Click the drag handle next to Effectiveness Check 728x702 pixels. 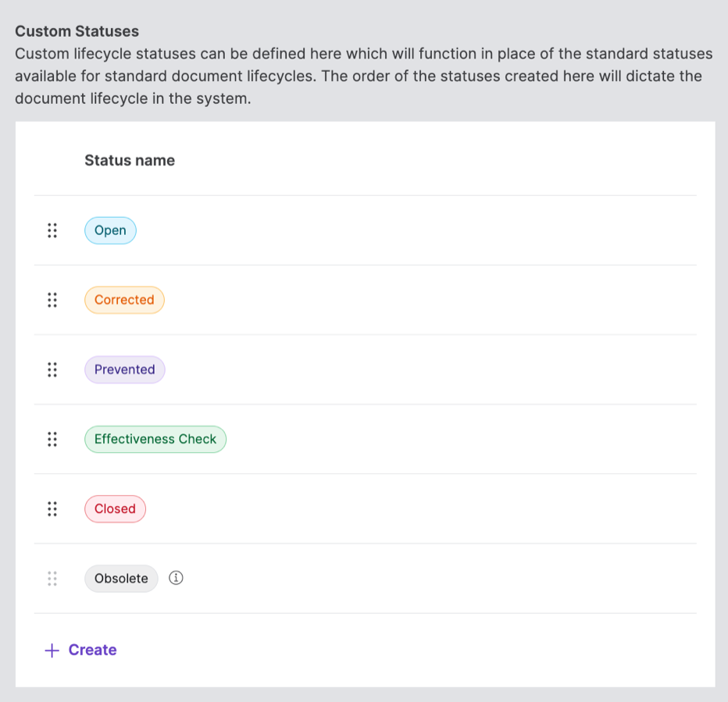tap(52, 439)
